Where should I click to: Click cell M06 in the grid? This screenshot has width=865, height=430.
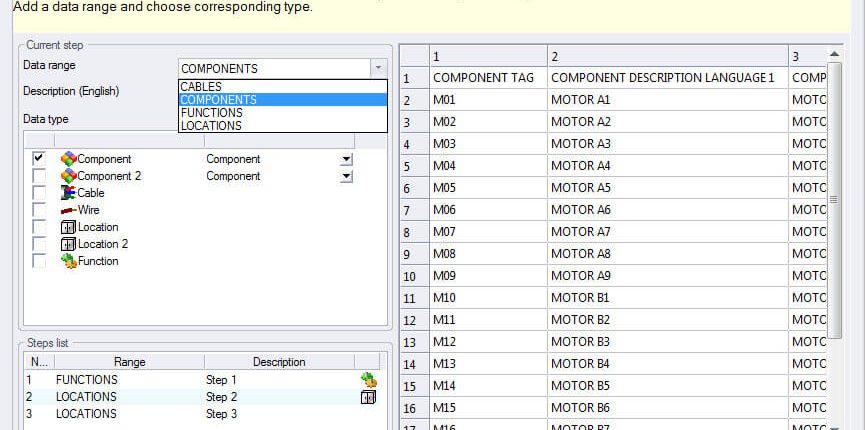pos(488,210)
